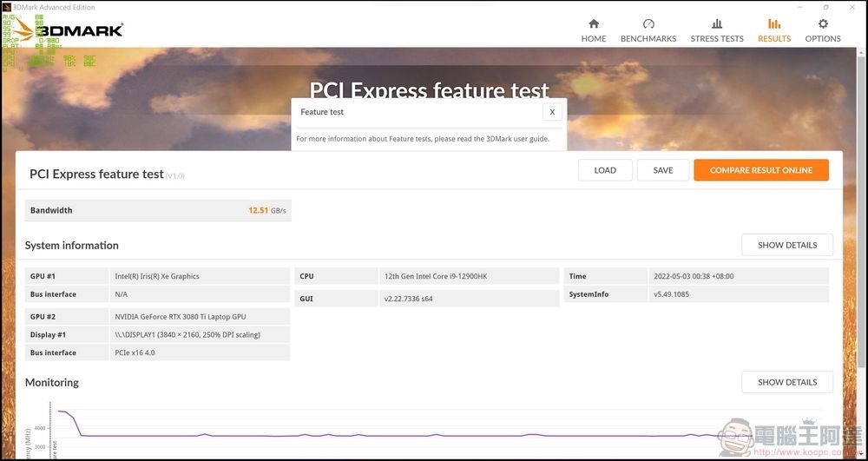
Task: Select the Results bar chart icon
Action: tap(774, 23)
